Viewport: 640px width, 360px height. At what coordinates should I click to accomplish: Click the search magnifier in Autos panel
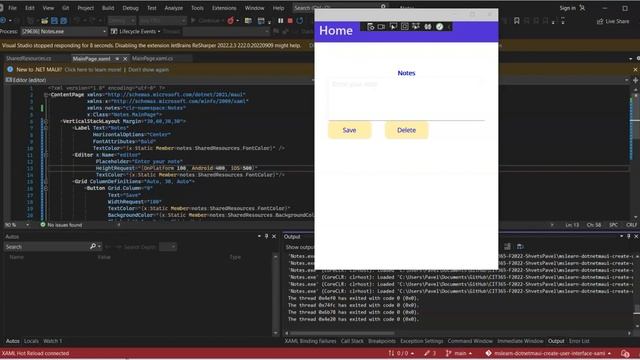(93, 247)
